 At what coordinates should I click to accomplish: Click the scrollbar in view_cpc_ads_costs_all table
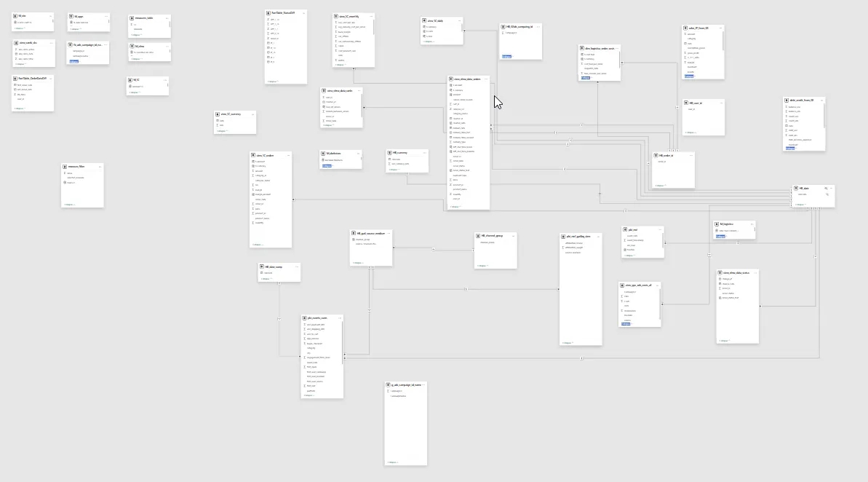[x=659, y=305]
